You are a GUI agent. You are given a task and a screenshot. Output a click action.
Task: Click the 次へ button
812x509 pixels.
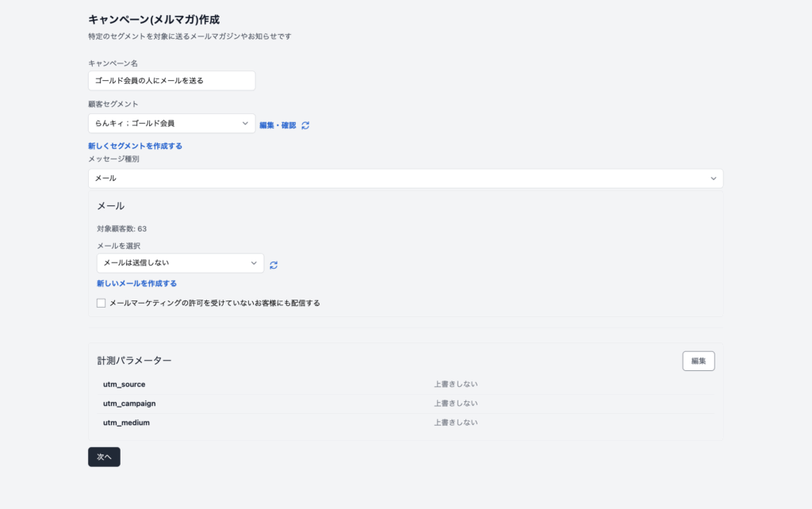click(x=104, y=457)
